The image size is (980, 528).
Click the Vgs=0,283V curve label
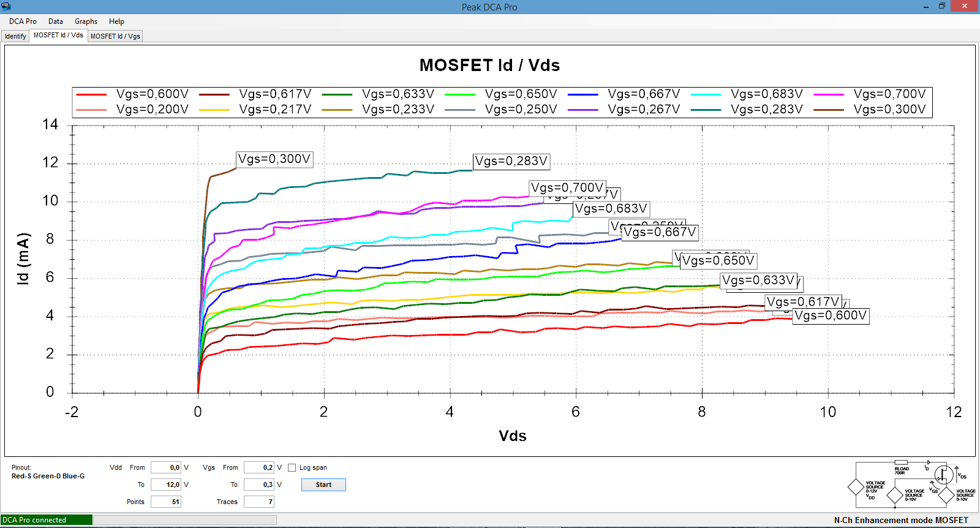(x=511, y=161)
